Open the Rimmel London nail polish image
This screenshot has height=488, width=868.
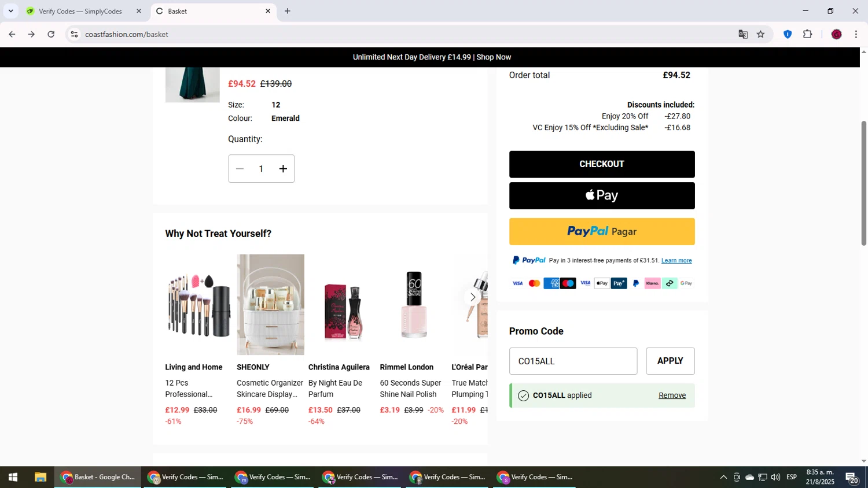pyautogui.click(x=414, y=305)
